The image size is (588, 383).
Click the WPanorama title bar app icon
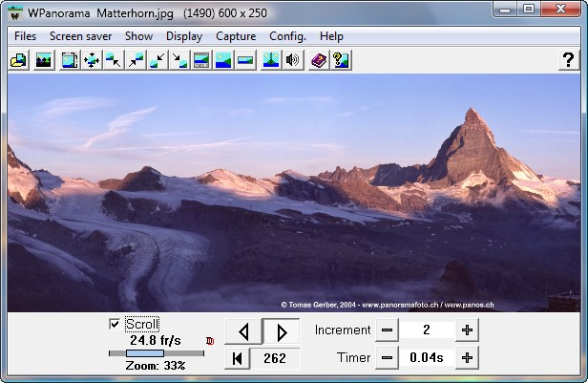click(x=15, y=14)
